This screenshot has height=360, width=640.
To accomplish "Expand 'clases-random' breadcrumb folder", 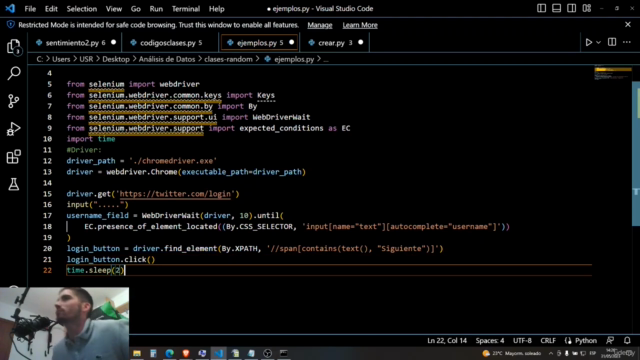I will pyautogui.click(x=228, y=59).
